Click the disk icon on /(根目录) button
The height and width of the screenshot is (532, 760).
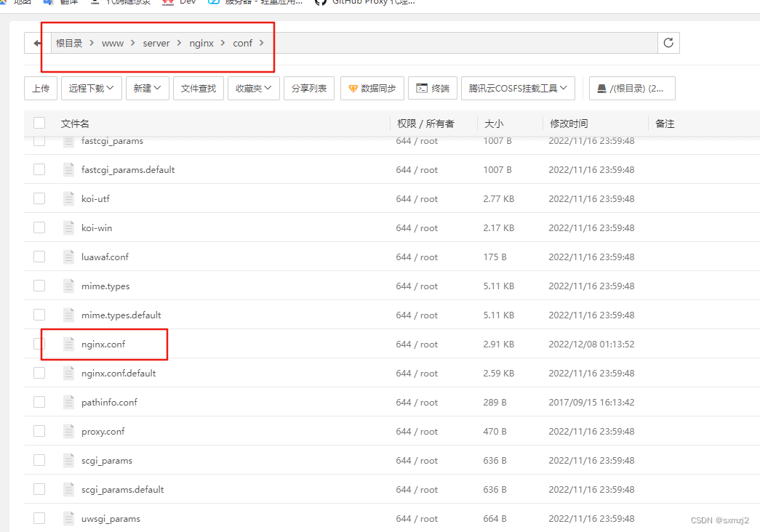coord(601,88)
